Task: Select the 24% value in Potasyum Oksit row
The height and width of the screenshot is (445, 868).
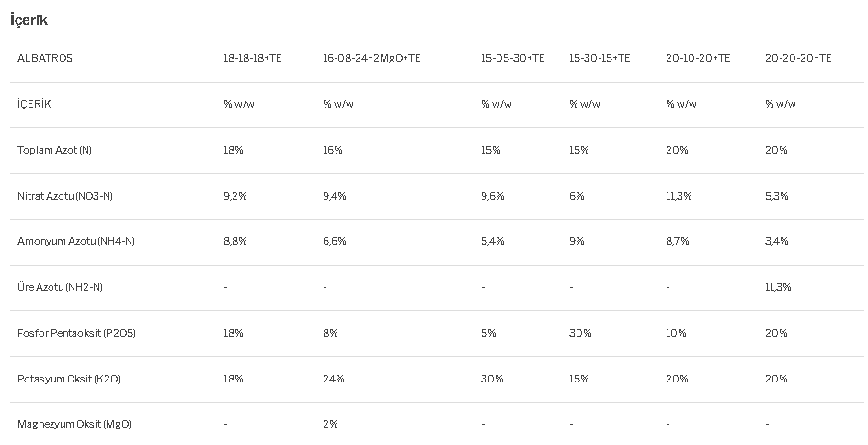Action: click(x=333, y=379)
